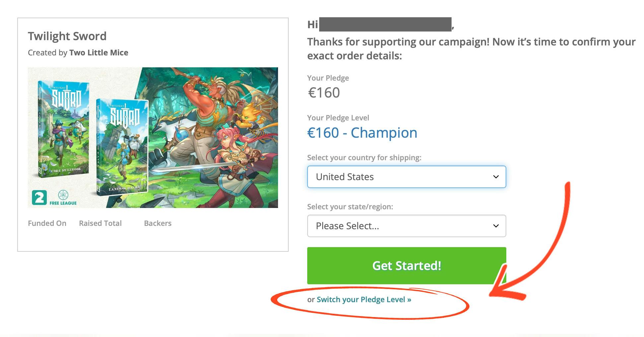644x337 pixels.
Task: Click the redacted backer name bar
Action: pyautogui.click(x=385, y=25)
